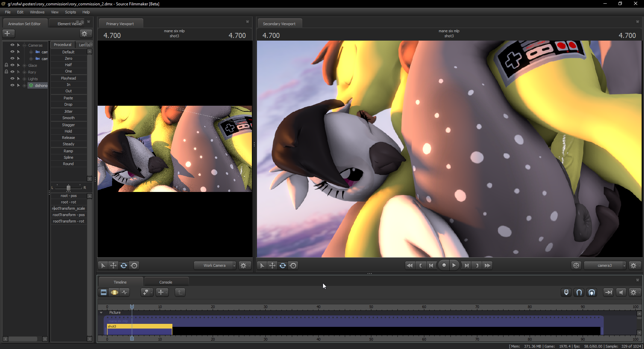Switch to the Console tab
This screenshot has height=349, width=644.
point(166,282)
